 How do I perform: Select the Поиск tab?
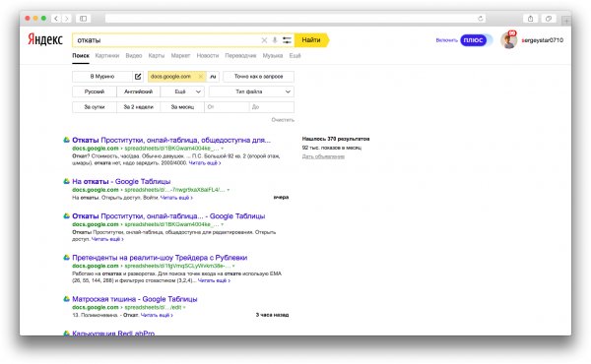[81, 56]
